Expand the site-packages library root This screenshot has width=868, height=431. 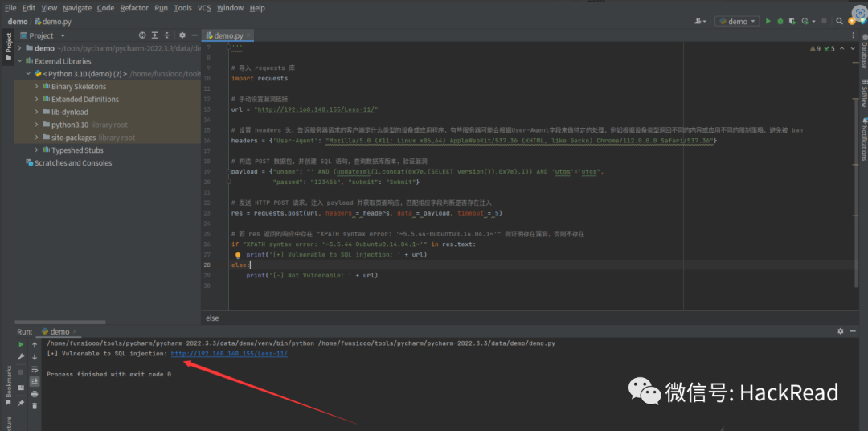pyautogui.click(x=36, y=138)
